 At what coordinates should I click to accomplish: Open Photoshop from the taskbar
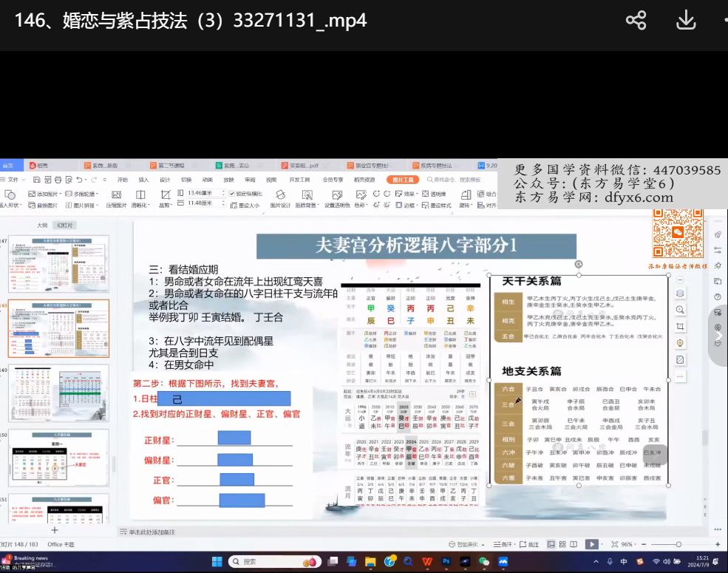coord(446,562)
